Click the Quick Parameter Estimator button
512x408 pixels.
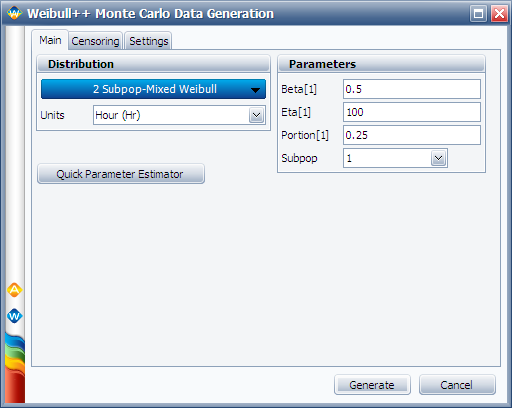[x=121, y=174]
